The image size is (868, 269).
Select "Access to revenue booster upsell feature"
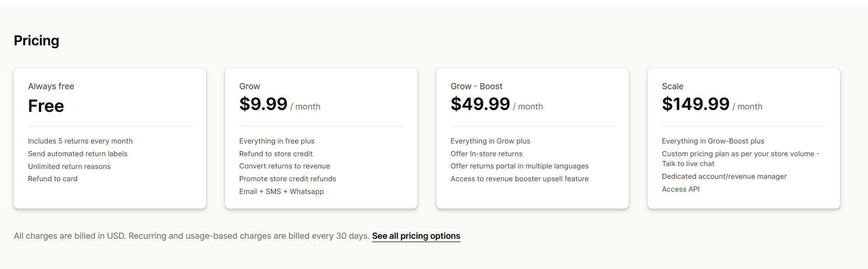click(x=520, y=179)
